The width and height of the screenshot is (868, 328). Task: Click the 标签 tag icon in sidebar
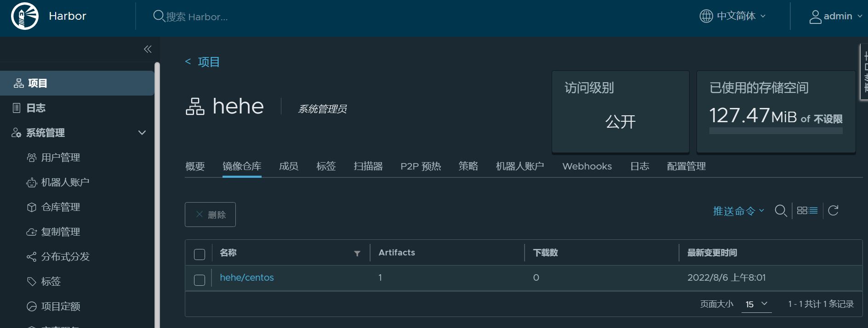click(32, 282)
